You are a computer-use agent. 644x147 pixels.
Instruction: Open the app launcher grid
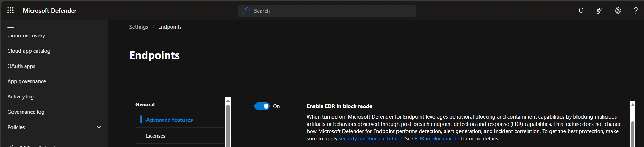point(10,10)
